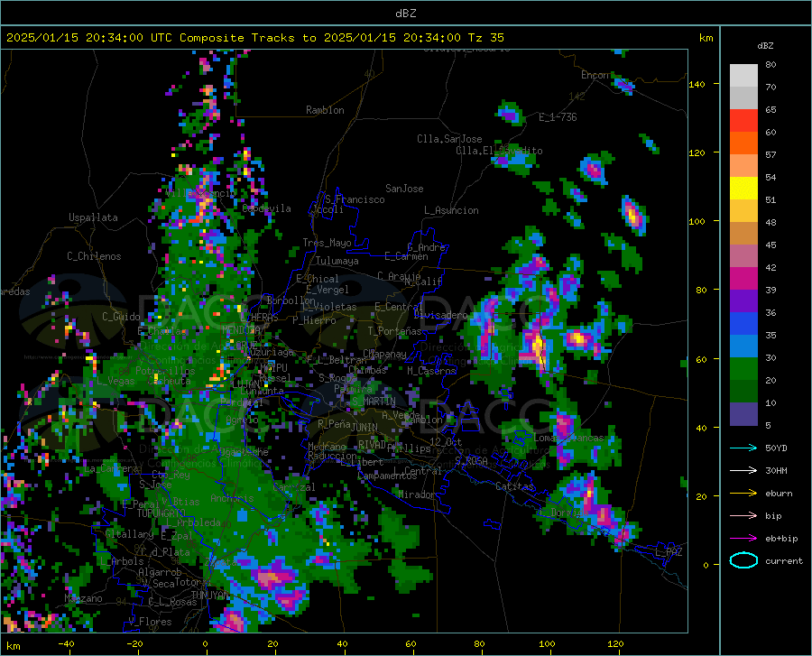The width and height of the screenshot is (812, 656).
Task: Click the 'current' legend text
Action: (784, 560)
